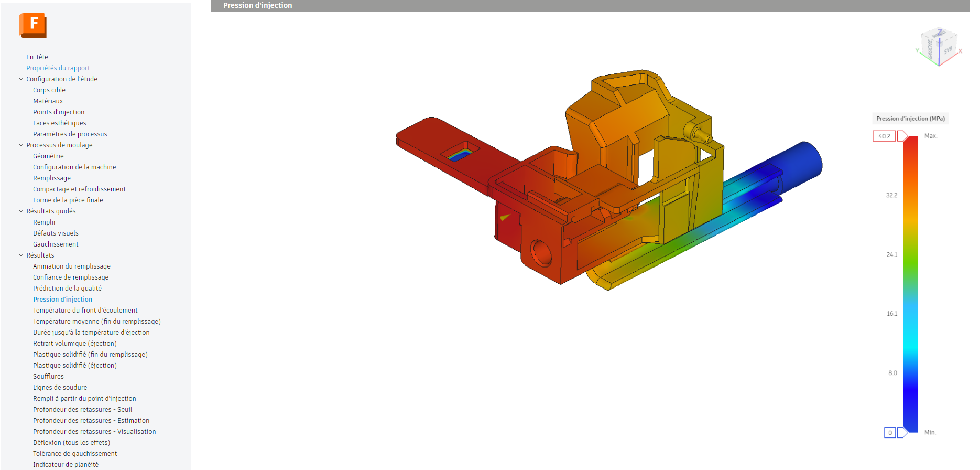
Task: View the Gauchissement guided result
Action: [x=56, y=244]
